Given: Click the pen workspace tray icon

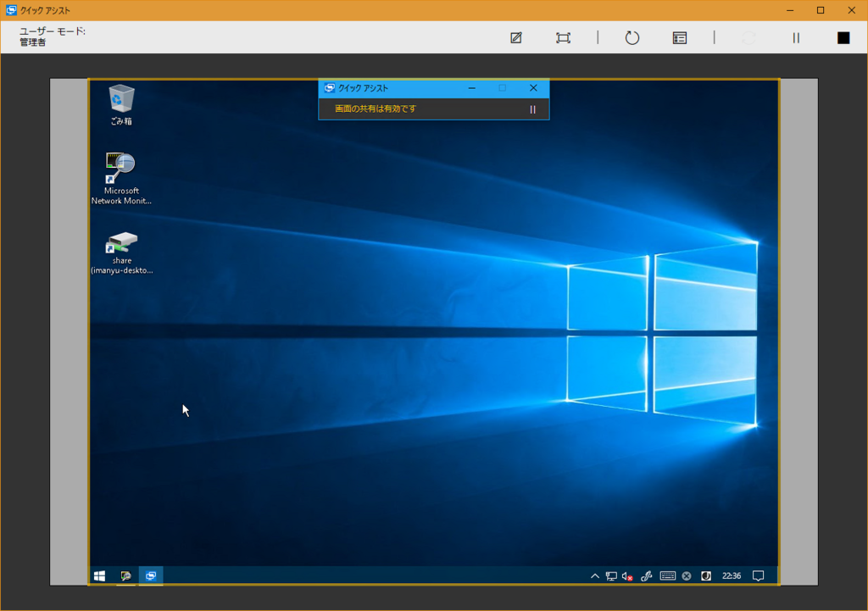Looking at the screenshot, I should [x=646, y=576].
